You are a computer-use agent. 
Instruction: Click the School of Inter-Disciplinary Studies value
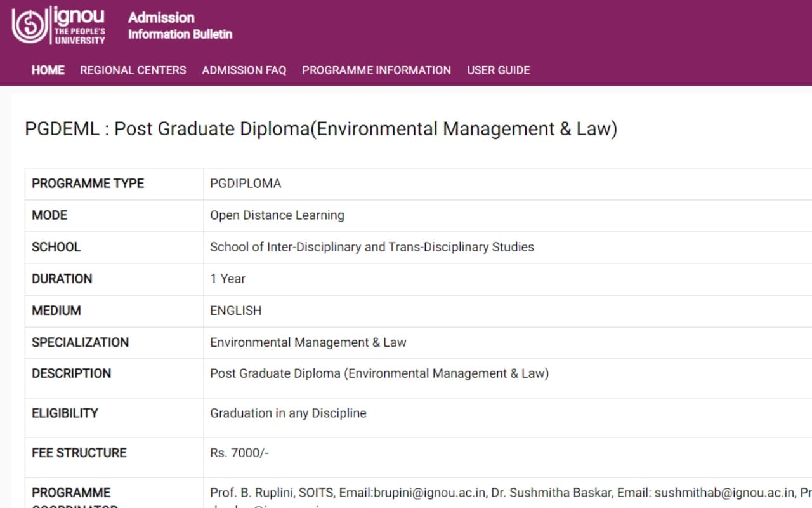coord(372,247)
